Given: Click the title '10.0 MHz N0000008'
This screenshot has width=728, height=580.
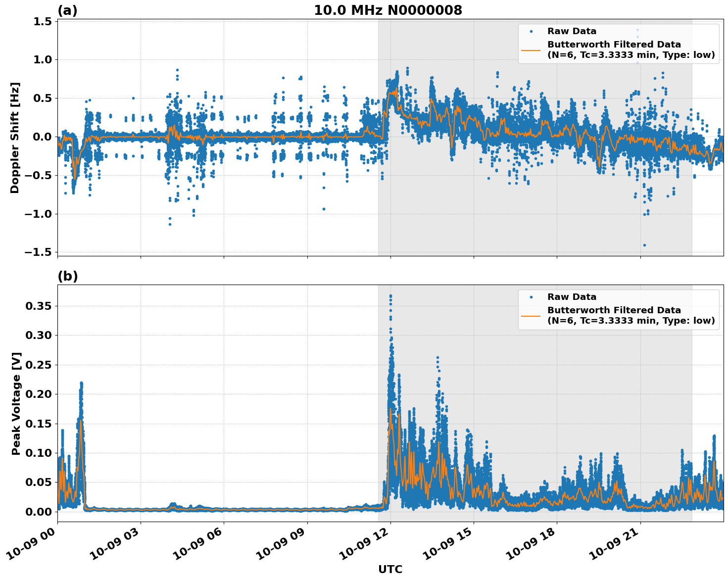Looking at the screenshot, I should tap(388, 10).
